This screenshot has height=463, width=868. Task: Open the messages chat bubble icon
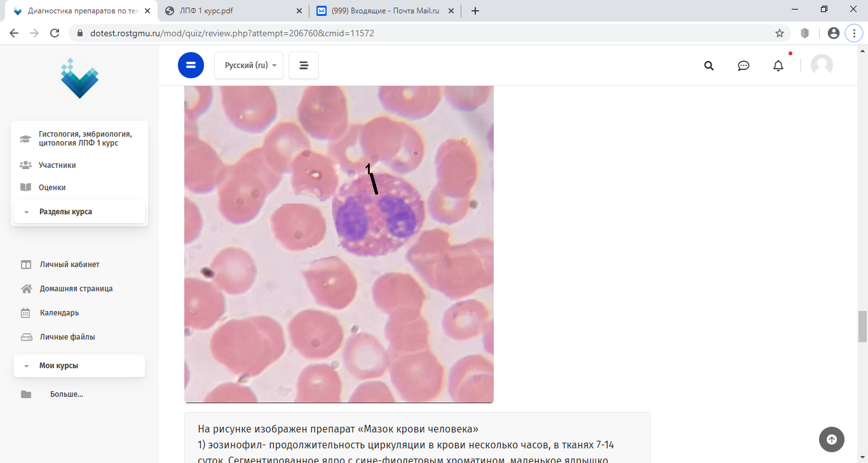click(x=743, y=66)
